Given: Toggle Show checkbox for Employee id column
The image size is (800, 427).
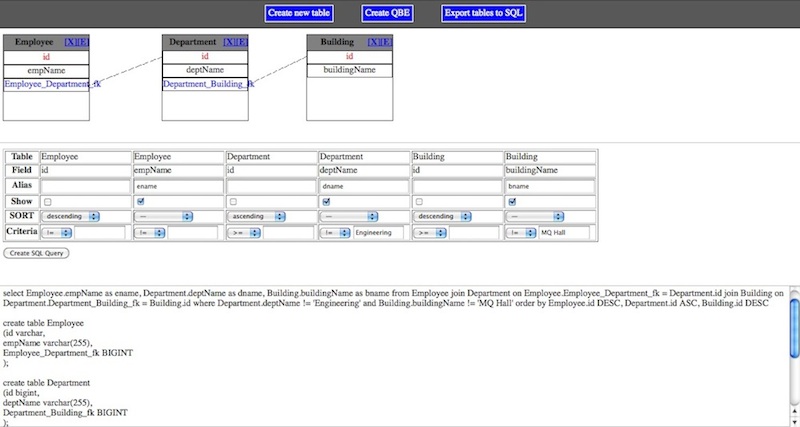Looking at the screenshot, I should click(x=48, y=202).
